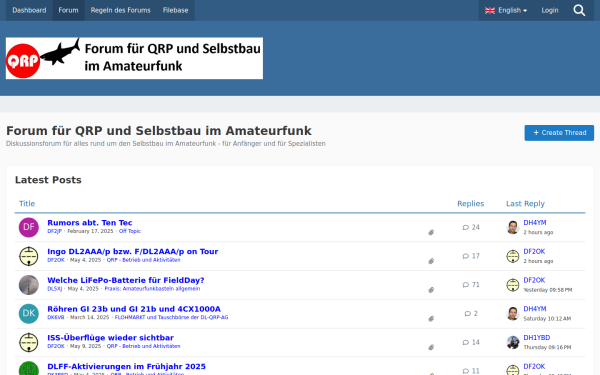The height and width of the screenshot is (375, 600).
Task: Click attachment paperclip in Ingo DL2AAA/p row
Action: [431, 261]
